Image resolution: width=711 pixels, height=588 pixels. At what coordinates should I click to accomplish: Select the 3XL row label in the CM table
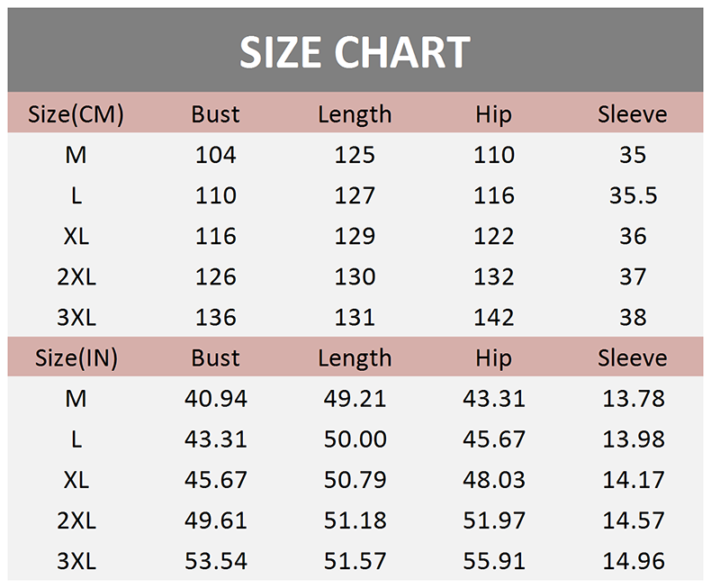[x=76, y=317]
